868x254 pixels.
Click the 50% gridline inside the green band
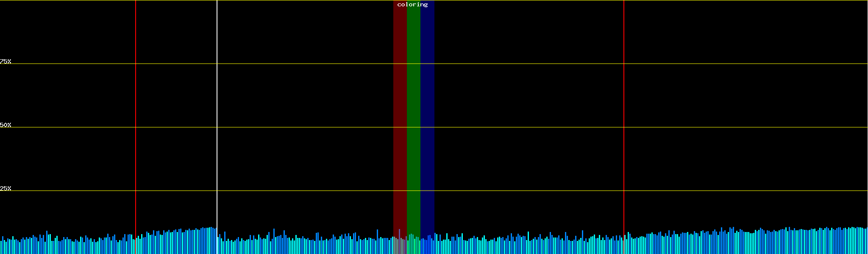point(413,127)
